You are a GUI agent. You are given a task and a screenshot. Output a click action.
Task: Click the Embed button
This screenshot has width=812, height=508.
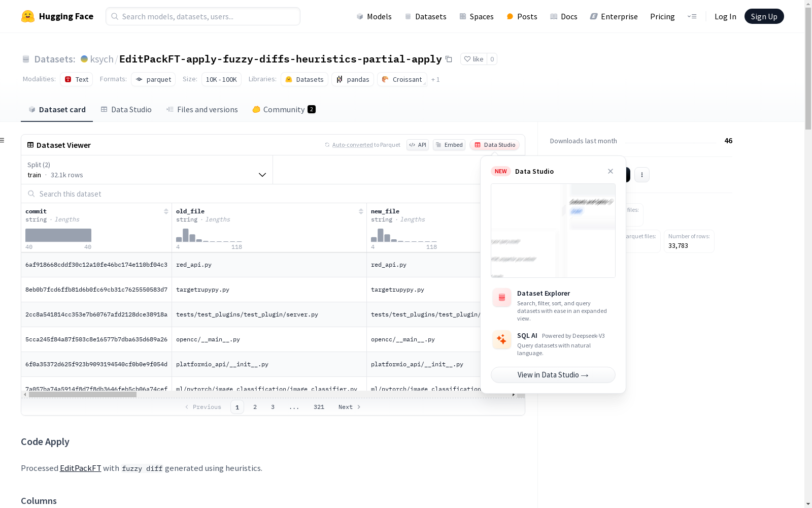tap(449, 145)
